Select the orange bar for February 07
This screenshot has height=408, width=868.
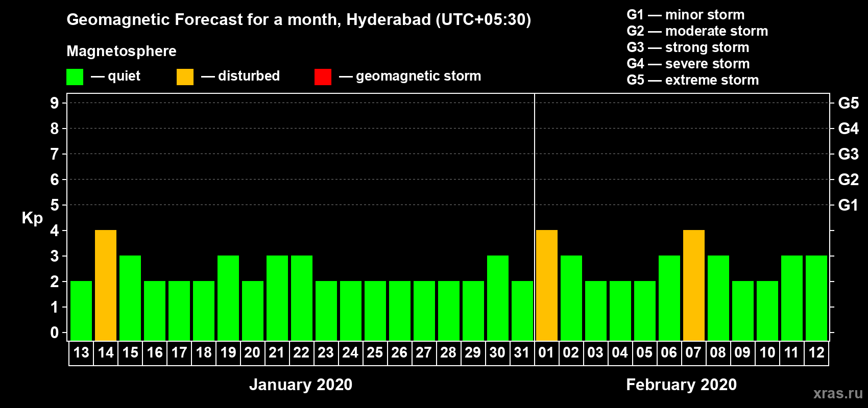(694, 286)
